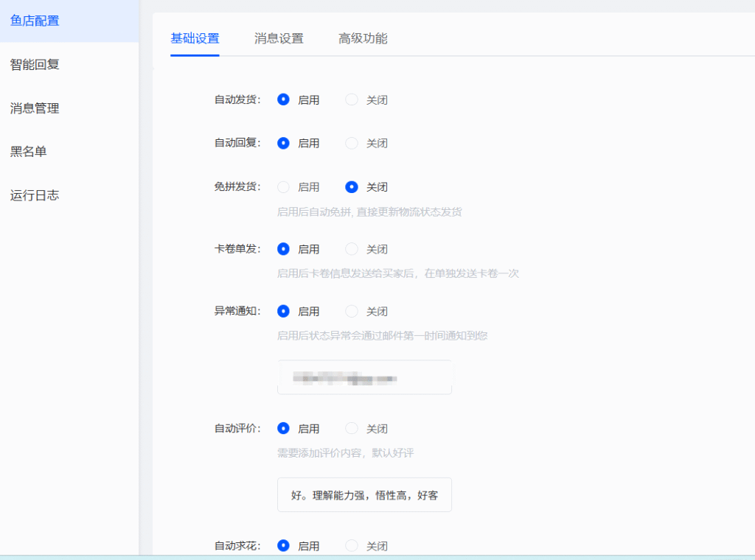Click the 卡卷单发 hint text
This screenshot has width=755, height=560.
coord(397,273)
